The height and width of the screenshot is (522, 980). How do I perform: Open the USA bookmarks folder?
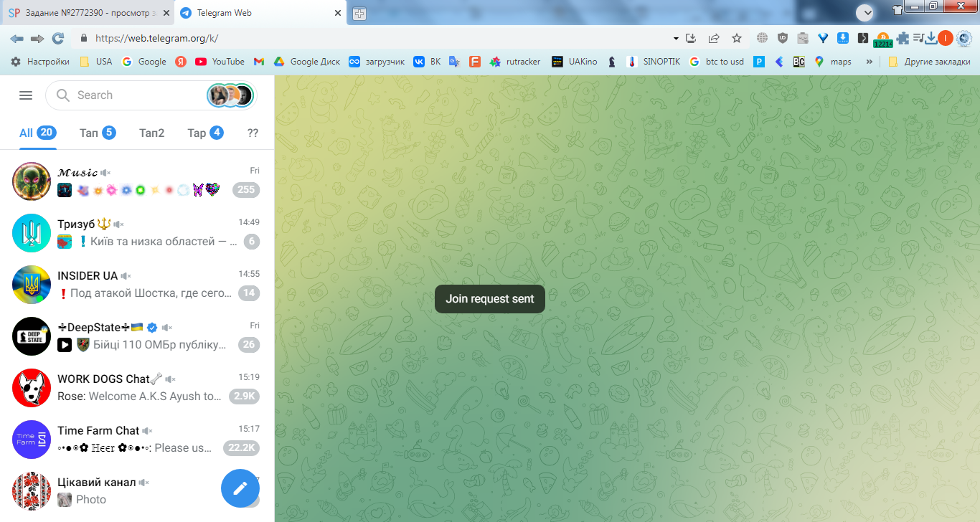click(x=96, y=62)
